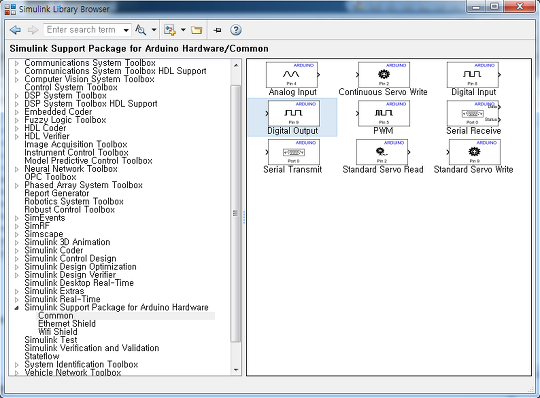The width and height of the screenshot is (540, 398).
Task: Expand Communications System Toolbox node
Action: 17,63
